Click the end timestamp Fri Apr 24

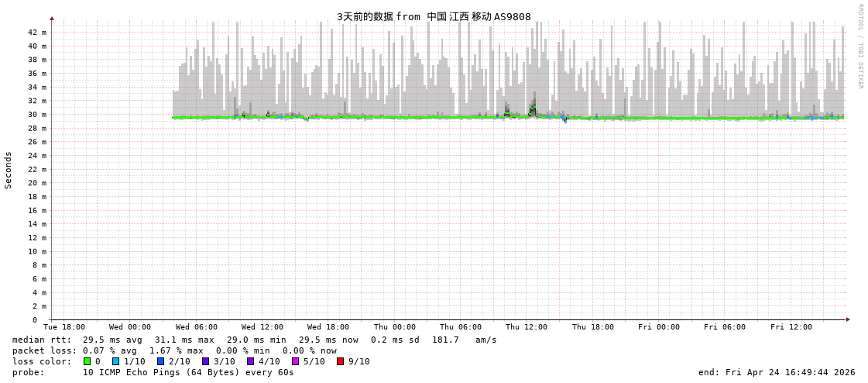777,372
